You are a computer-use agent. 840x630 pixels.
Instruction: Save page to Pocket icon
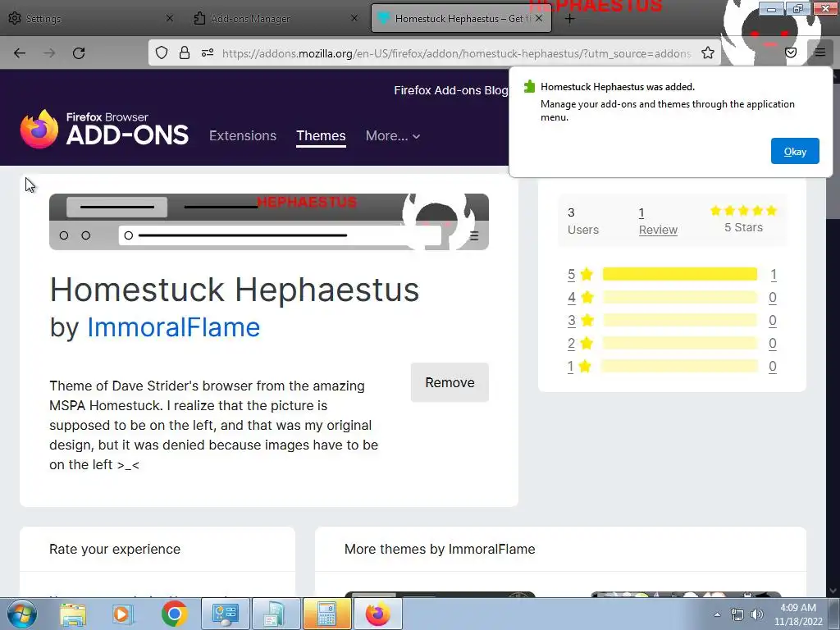pos(791,52)
